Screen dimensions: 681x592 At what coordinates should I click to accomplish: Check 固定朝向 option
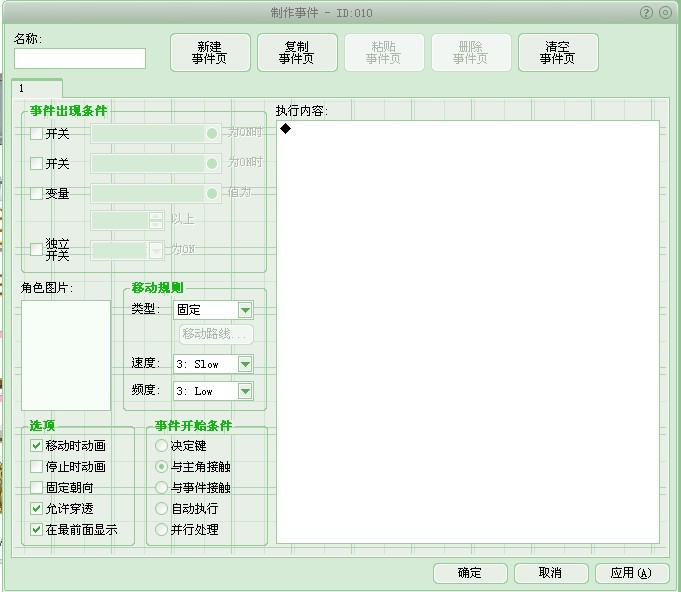pos(36,488)
